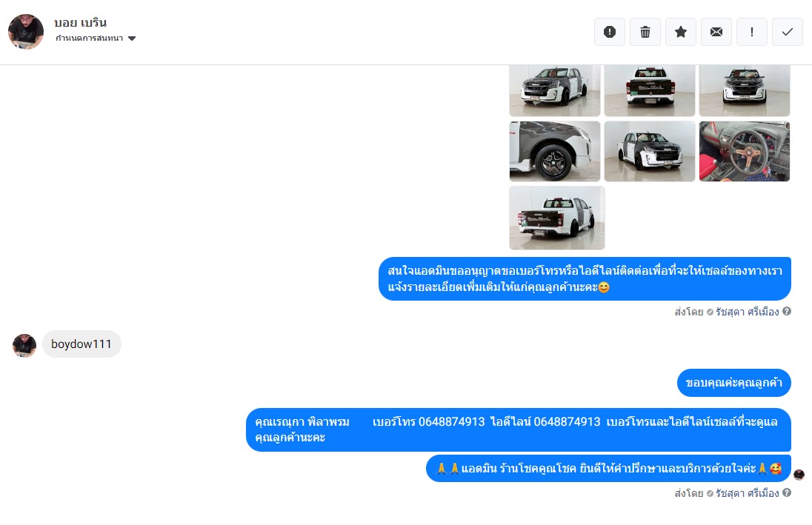View wheel close-up truck photo
The height and width of the screenshot is (525, 812).
555,151
